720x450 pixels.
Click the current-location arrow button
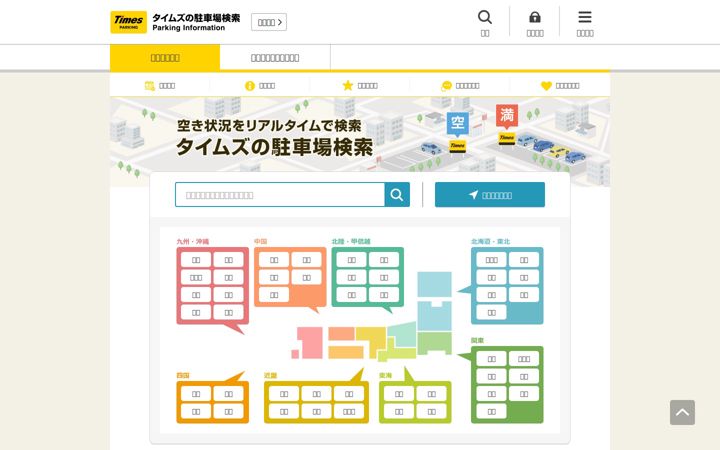490,195
